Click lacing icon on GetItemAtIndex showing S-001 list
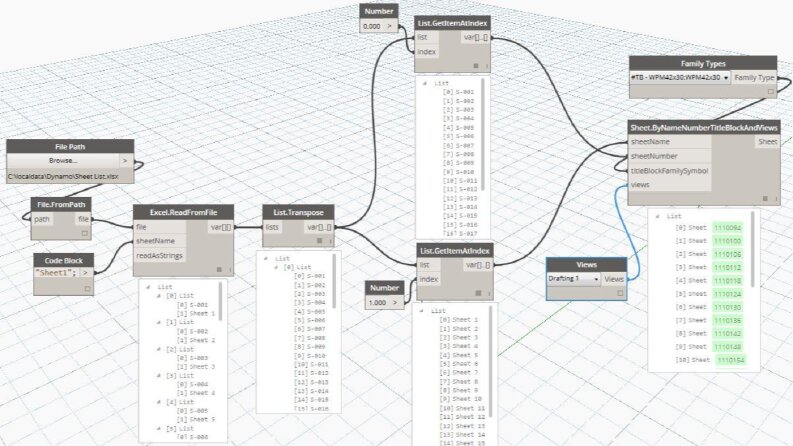This screenshot has height=446, width=793. (476, 66)
